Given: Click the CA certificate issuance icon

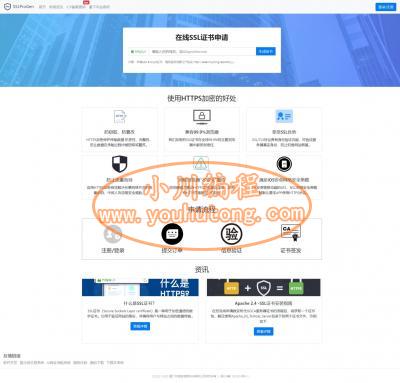Looking at the screenshot, I should [291, 233].
